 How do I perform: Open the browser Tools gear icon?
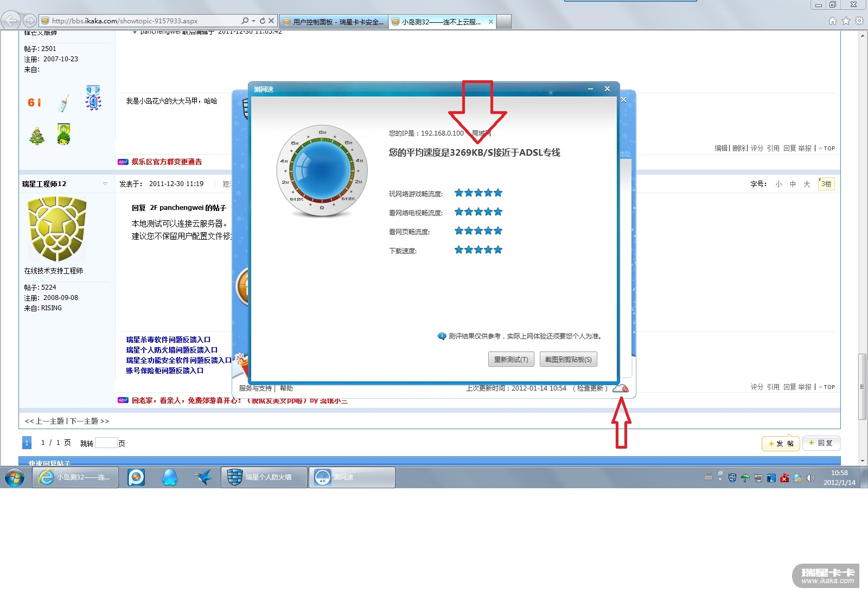tap(859, 21)
